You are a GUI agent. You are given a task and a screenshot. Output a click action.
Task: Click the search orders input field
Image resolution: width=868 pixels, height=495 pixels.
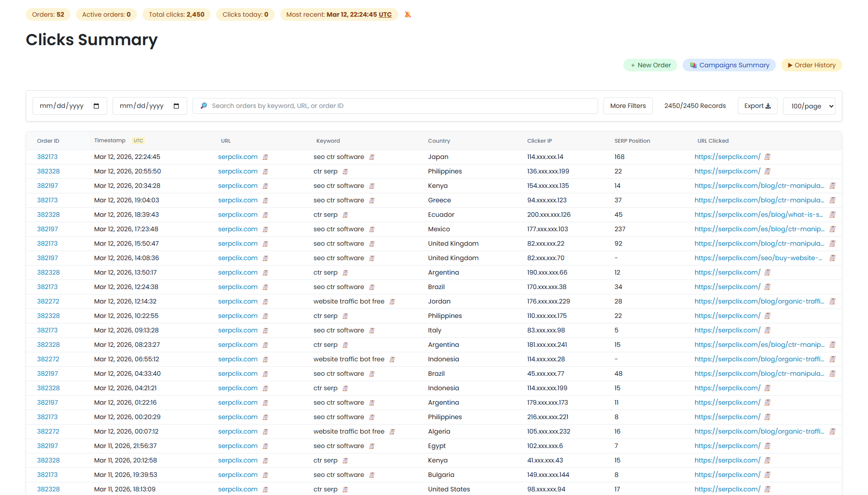point(393,106)
